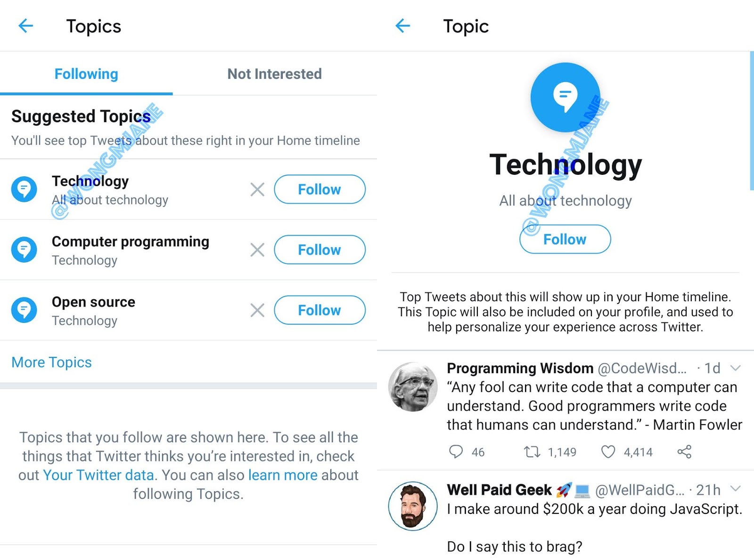The width and height of the screenshot is (754, 560).
Task: Dismiss the Technology suggested topic
Action: [257, 189]
